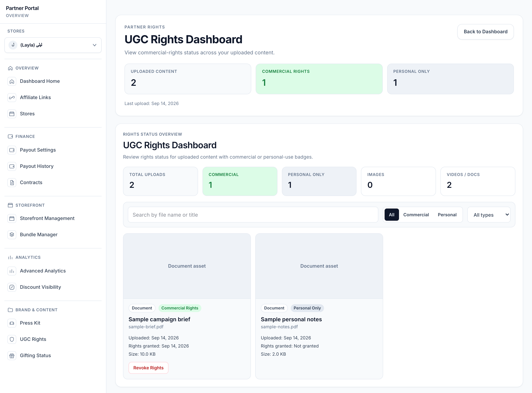The height and width of the screenshot is (393, 532).
Task: Select the All filter tab
Action: [x=391, y=215]
